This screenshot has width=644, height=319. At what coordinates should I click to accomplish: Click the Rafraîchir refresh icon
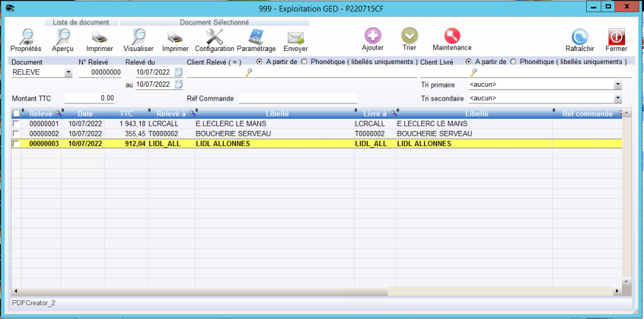[579, 38]
